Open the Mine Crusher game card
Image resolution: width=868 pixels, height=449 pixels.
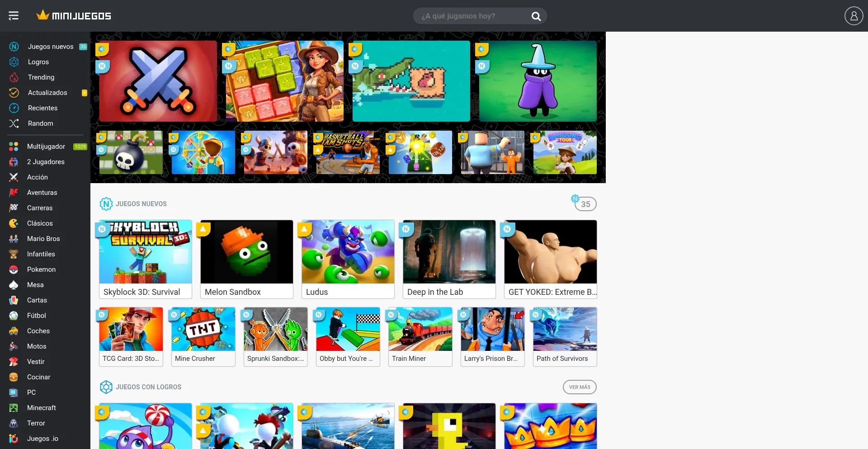pos(203,337)
